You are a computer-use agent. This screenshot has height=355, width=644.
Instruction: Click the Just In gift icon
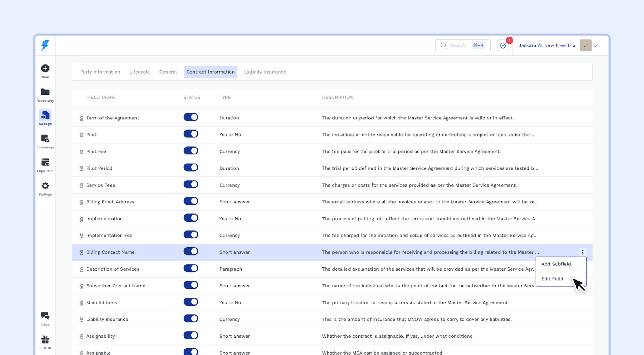45,340
